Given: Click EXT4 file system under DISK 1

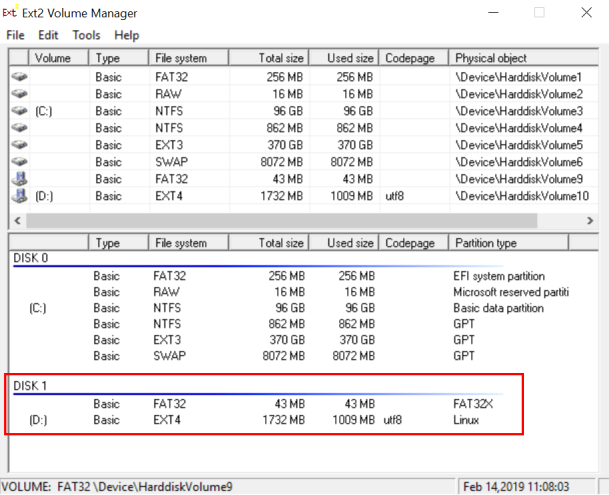Looking at the screenshot, I should click(167, 420).
